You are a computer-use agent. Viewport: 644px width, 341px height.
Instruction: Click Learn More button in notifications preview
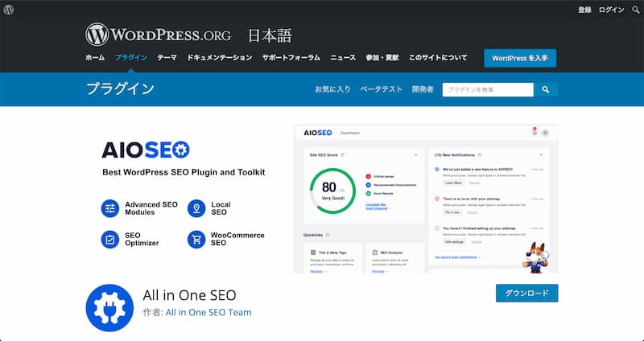[x=453, y=183]
